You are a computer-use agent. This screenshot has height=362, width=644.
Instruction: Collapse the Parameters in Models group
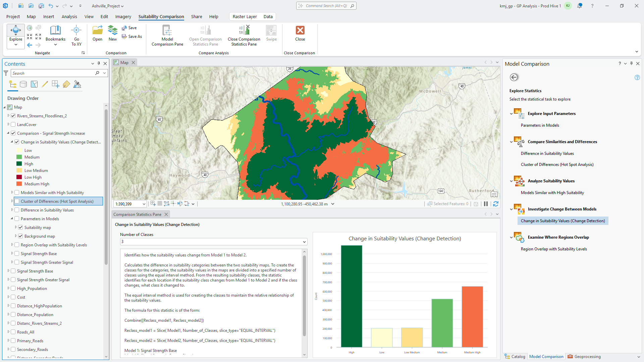[x=12, y=219]
